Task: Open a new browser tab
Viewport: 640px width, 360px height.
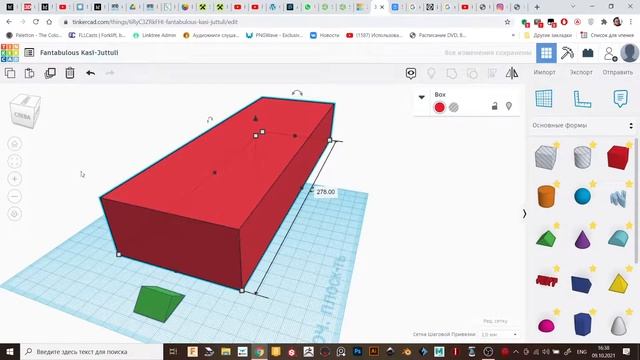Action: tap(537, 7)
